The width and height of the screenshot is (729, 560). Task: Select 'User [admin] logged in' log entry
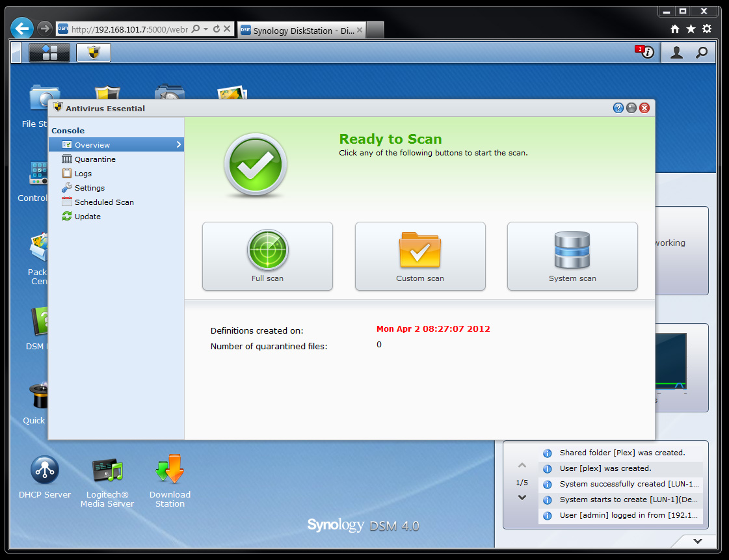pyautogui.click(x=620, y=515)
